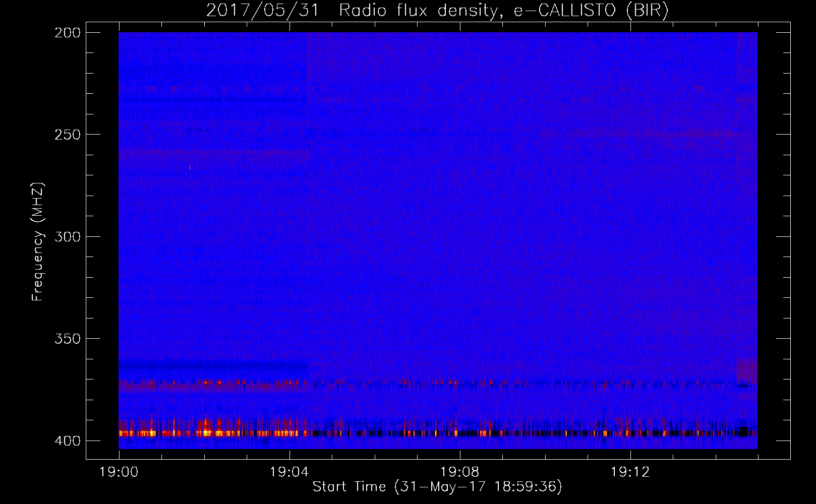The width and height of the screenshot is (816, 504).
Task: Select the 'Frequency (MHZ)' axis label
Action: click(38, 241)
